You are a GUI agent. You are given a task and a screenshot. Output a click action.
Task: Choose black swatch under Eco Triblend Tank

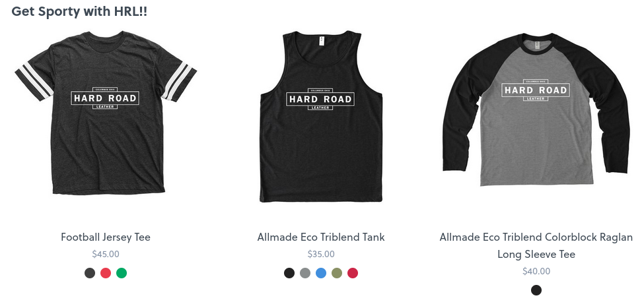289,273
